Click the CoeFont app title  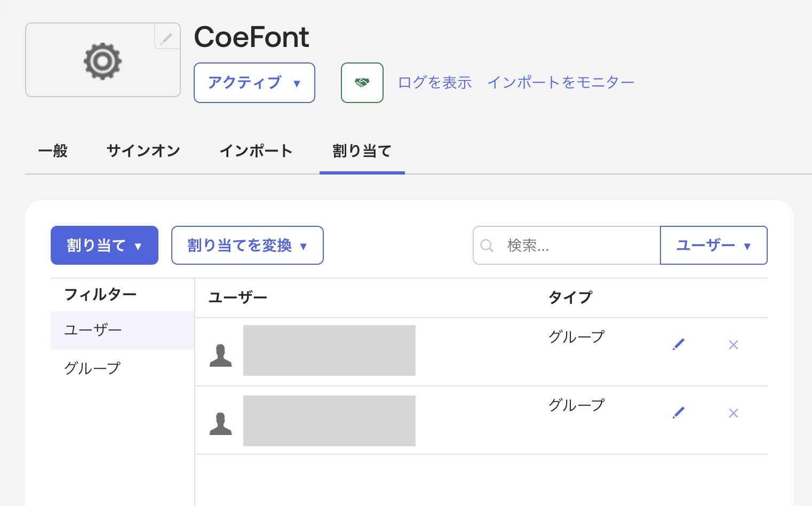point(252,37)
